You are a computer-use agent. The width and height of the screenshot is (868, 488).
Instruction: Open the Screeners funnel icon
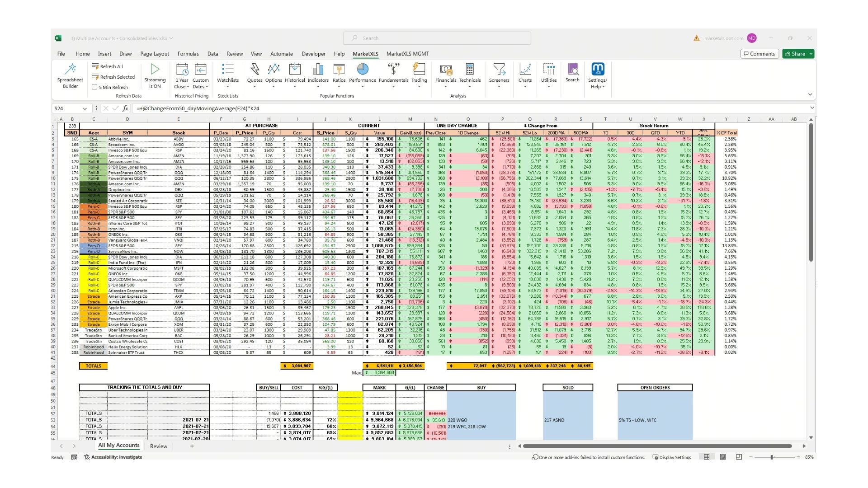click(x=499, y=69)
